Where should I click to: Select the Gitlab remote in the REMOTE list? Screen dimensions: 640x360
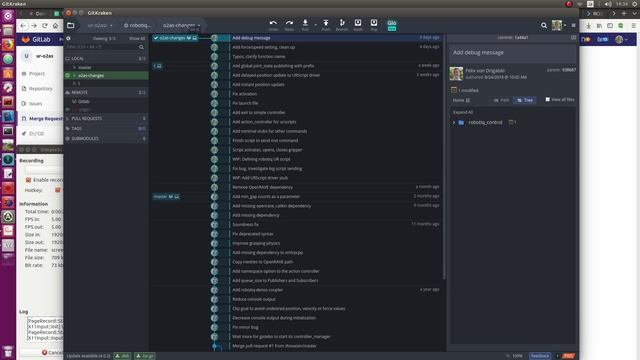click(84, 101)
